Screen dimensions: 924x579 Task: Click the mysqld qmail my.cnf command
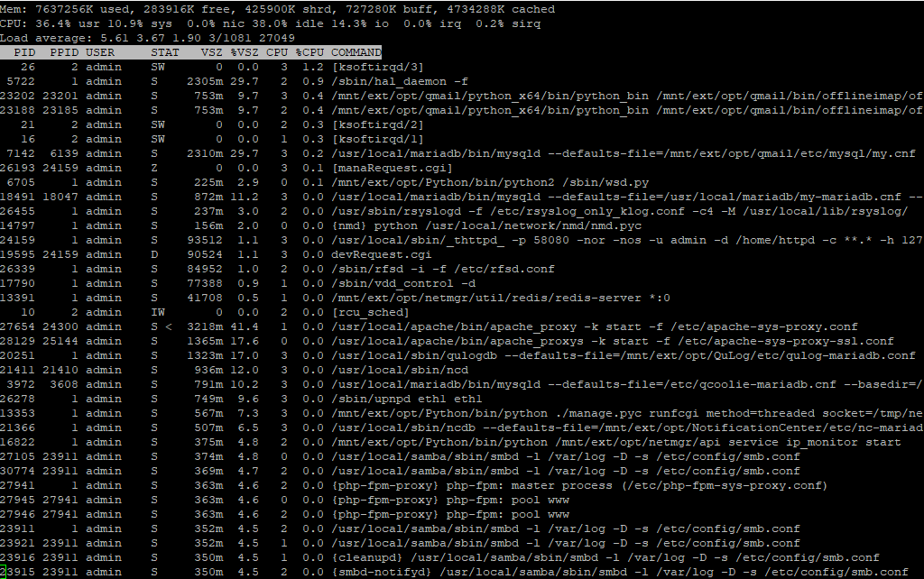[624, 153]
